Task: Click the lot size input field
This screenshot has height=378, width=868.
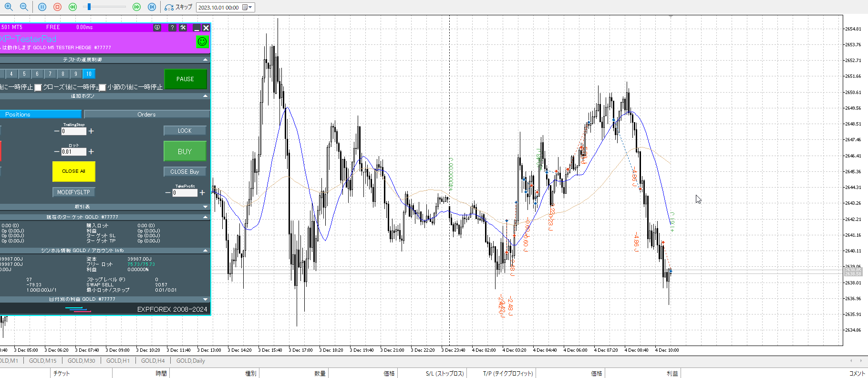Action: 73,152
